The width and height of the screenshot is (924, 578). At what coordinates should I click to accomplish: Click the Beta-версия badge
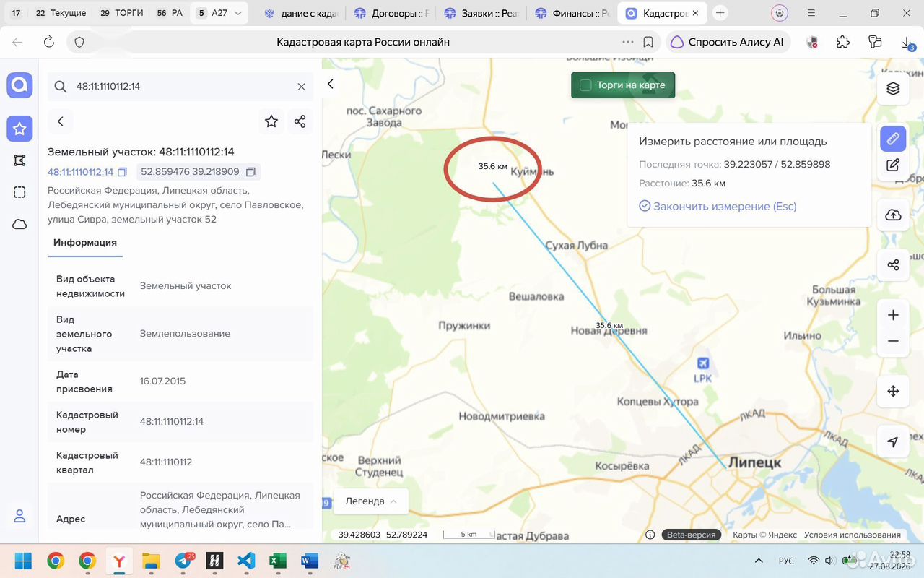click(691, 535)
